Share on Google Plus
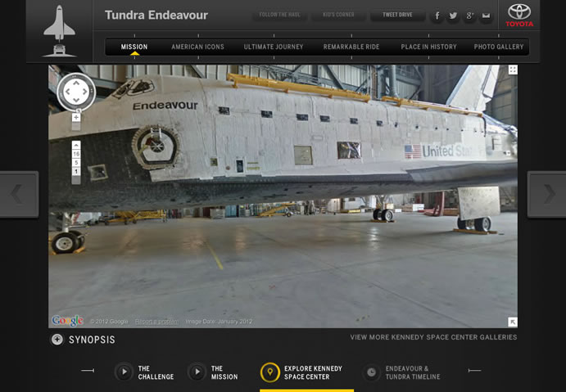This screenshot has width=566, height=392. coord(469,16)
